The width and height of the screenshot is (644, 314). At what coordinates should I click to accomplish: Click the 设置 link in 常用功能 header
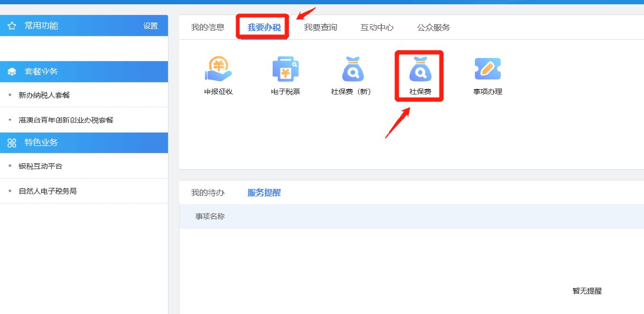[150, 26]
